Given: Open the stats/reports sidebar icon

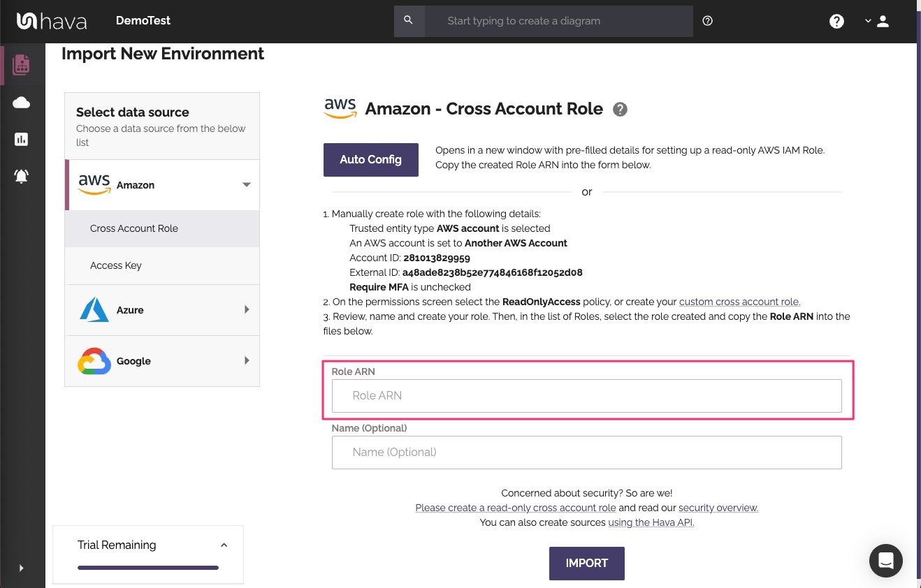Looking at the screenshot, I should (x=21, y=139).
